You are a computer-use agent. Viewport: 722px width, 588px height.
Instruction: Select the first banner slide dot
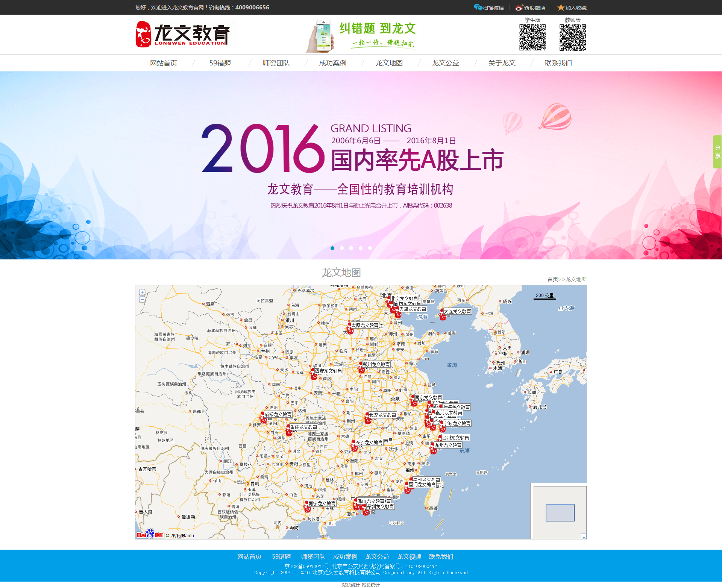pyautogui.click(x=332, y=248)
